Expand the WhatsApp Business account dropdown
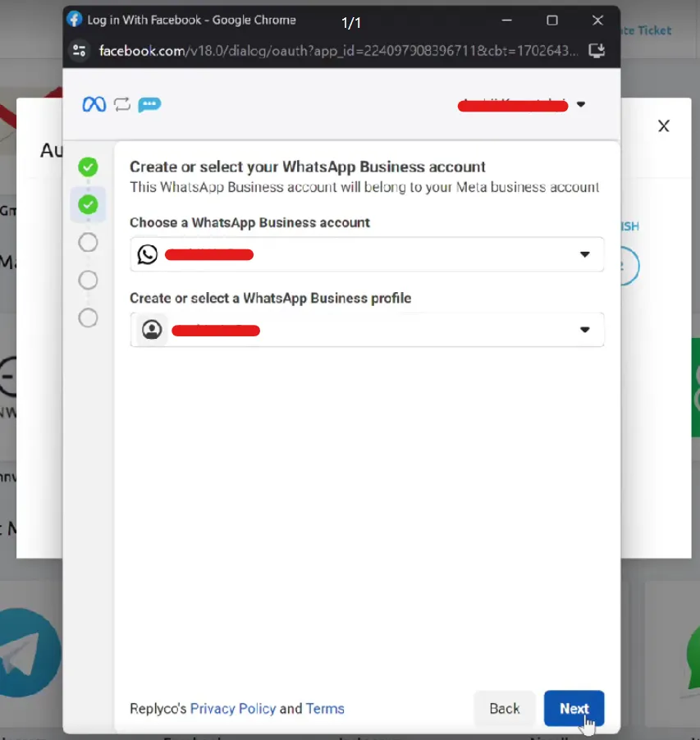This screenshot has width=700, height=740. click(367, 254)
